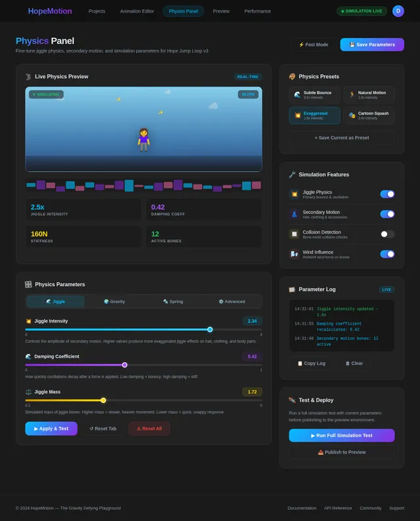Choose the Natural Motion preset
The height and width of the screenshot is (521, 420).
[369, 95]
